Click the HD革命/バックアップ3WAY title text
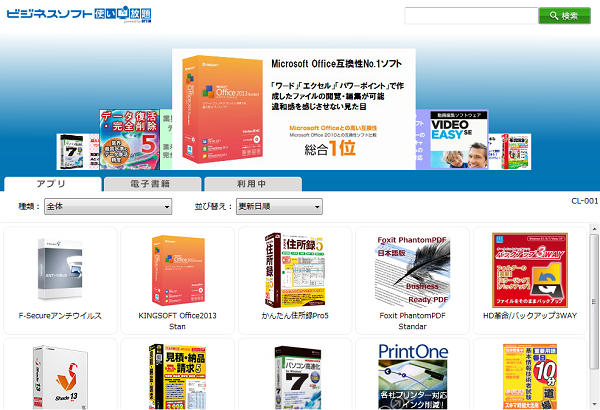600x410 pixels. [x=530, y=316]
